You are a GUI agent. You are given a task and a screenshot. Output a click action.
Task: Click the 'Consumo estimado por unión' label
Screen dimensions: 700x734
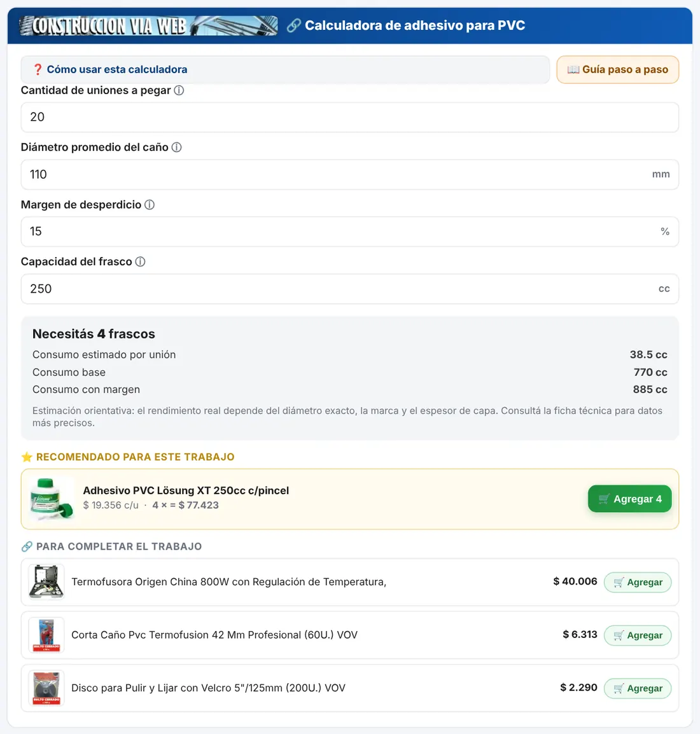pos(104,354)
